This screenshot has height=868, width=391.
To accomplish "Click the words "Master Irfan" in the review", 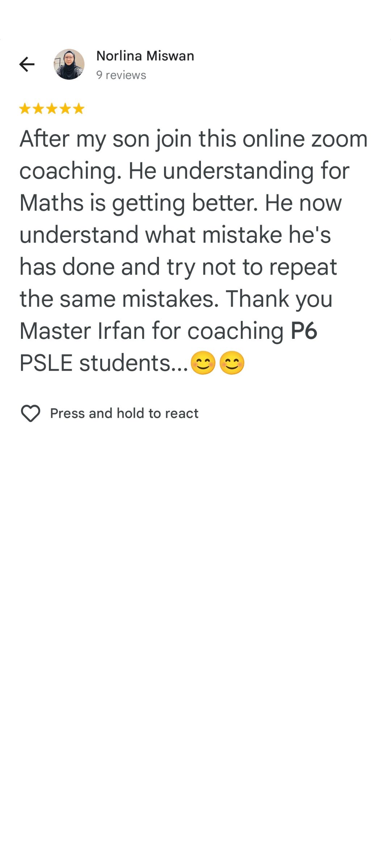I will (82, 331).
